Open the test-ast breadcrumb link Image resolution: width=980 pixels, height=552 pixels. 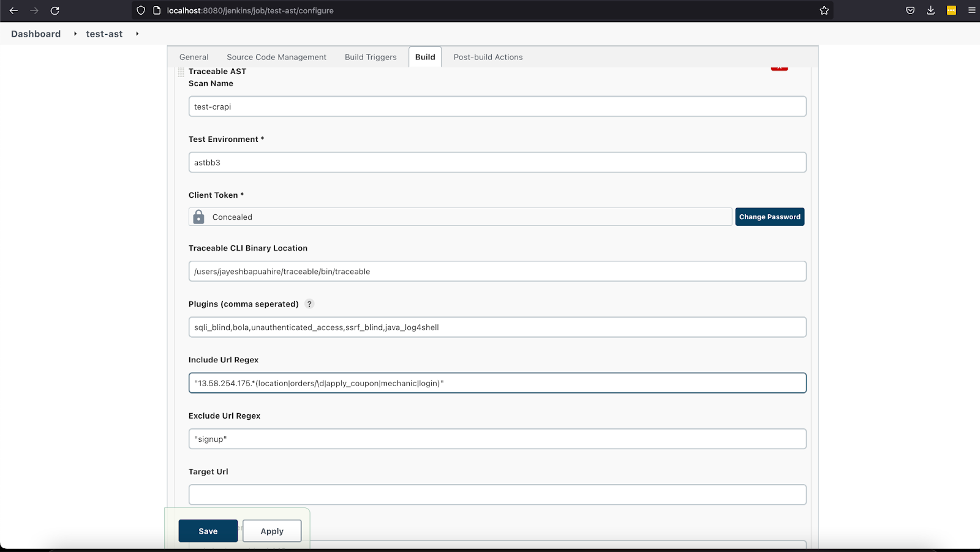coord(104,34)
